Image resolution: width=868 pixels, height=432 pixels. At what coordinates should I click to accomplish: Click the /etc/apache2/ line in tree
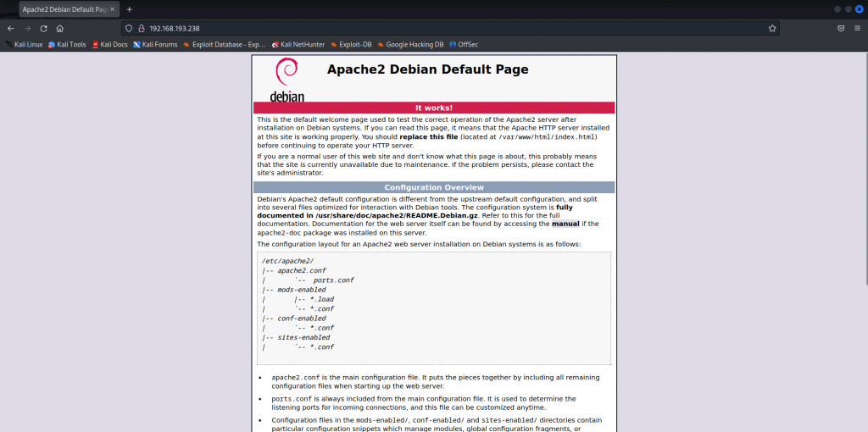(288, 261)
